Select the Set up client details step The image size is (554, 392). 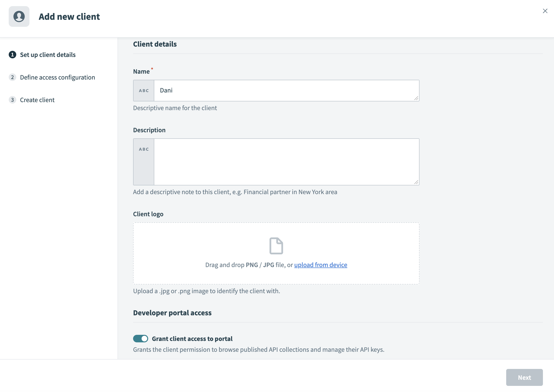pos(48,55)
